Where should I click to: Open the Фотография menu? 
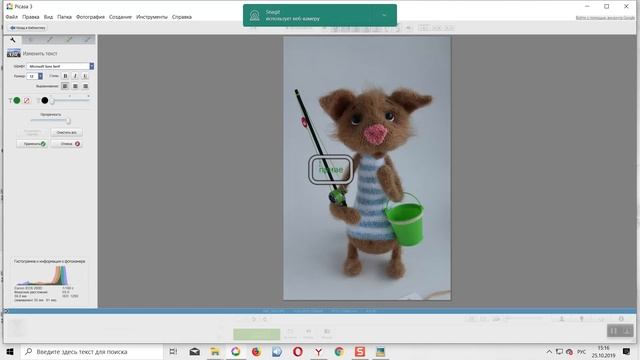pos(90,17)
